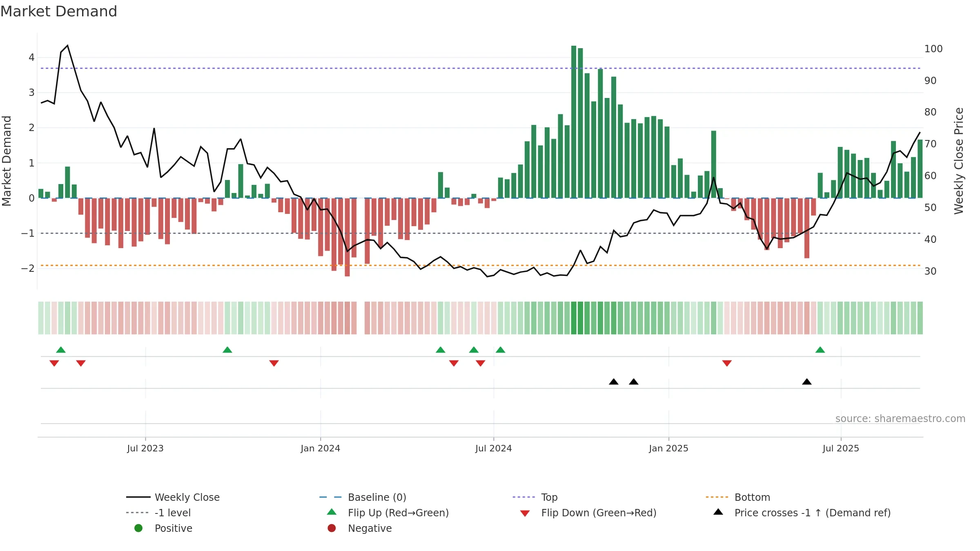This screenshot has height=551, width=980.
Task: Click the first green flip-up marker before Jul 2023
Action: [x=61, y=350]
